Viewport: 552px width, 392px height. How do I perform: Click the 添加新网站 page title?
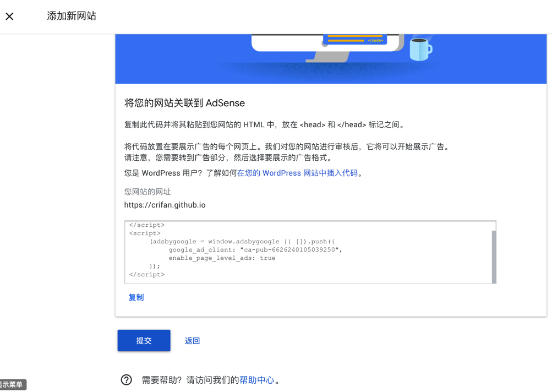72,16
